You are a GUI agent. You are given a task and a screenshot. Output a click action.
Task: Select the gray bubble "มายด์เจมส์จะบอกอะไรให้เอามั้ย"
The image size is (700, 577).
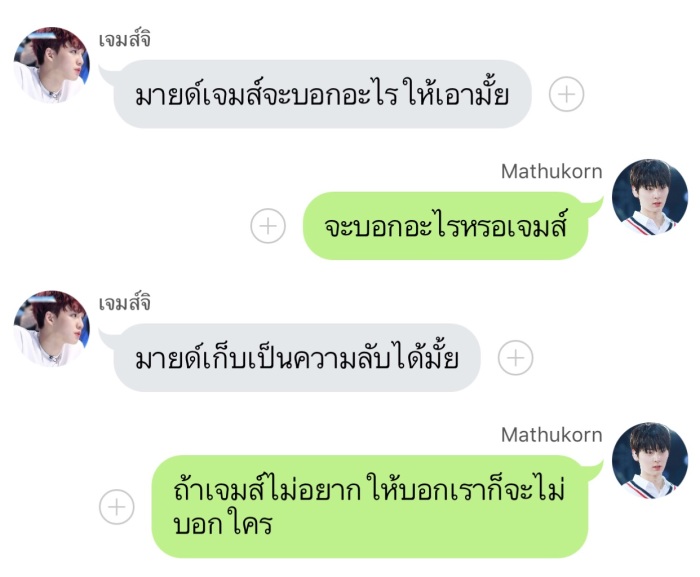pos(322,94)
